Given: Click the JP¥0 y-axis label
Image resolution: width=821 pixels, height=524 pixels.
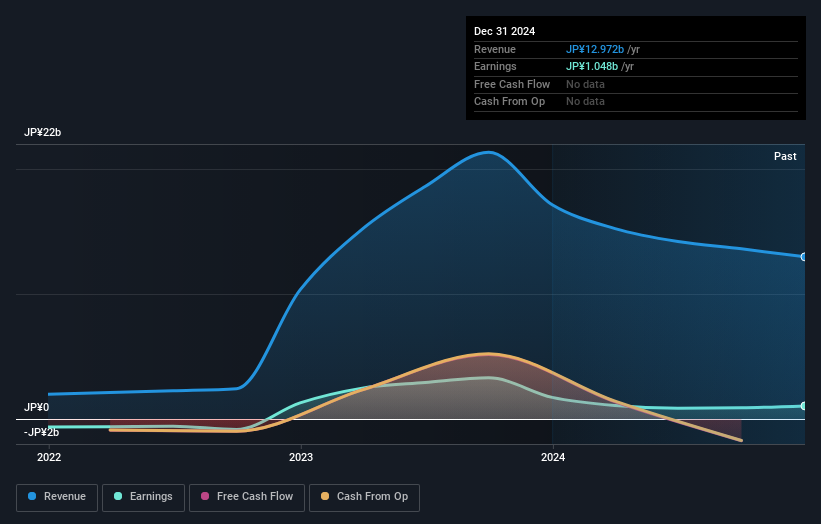Looking at the screenshot, I should pos(37,407).
